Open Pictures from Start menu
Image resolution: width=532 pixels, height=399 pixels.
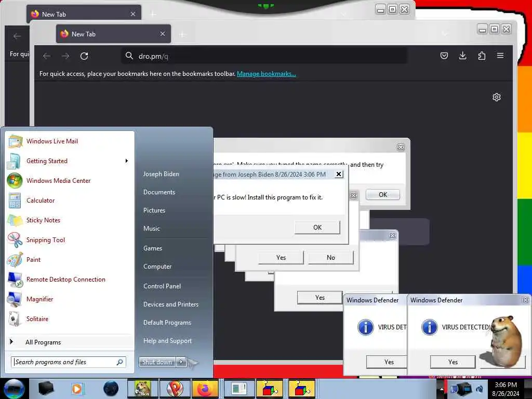[x=154, y=210]
